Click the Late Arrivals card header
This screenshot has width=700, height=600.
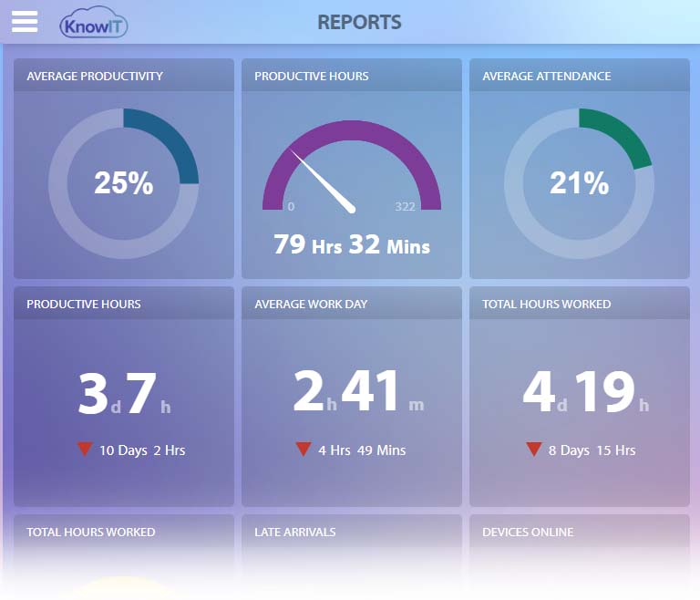point(352,532)
